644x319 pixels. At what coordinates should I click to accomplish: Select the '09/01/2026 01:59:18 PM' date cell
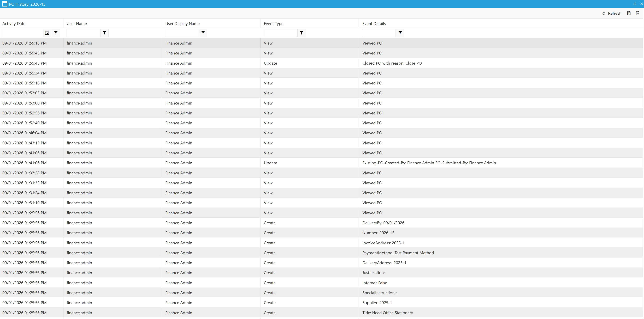tap(32, 43)
